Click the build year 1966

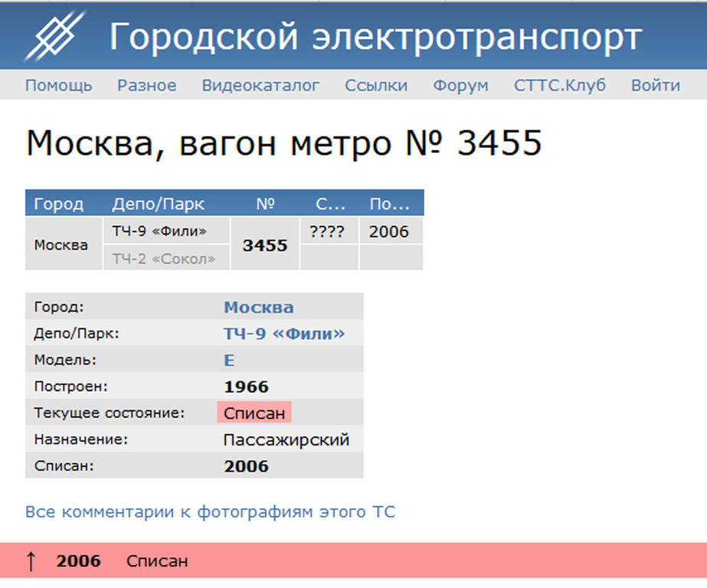(246, 387)
